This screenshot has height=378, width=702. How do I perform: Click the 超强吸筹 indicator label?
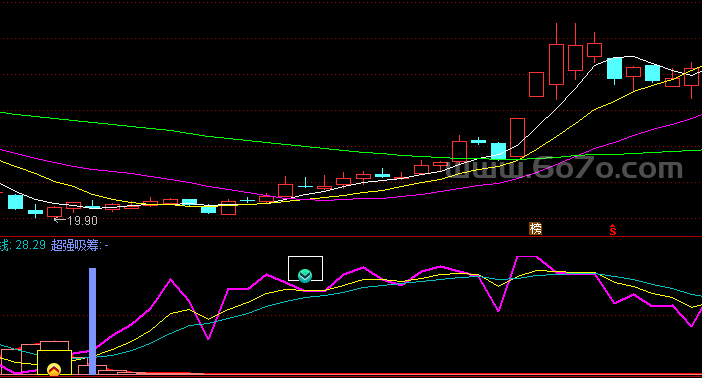[75, 245]
